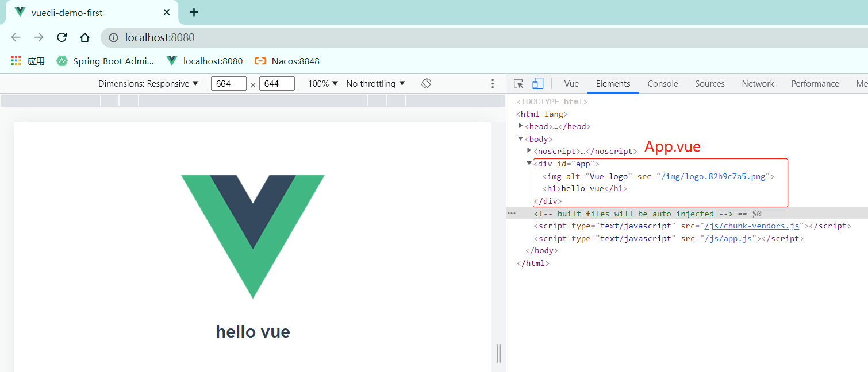Collapse the div id="app" node
Screen dimensions: 868x372
click(x=529, y=164)
